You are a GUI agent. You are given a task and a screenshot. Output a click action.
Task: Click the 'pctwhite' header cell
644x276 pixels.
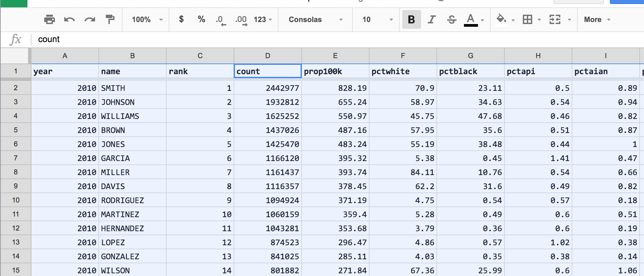click(x=403, y=71)
